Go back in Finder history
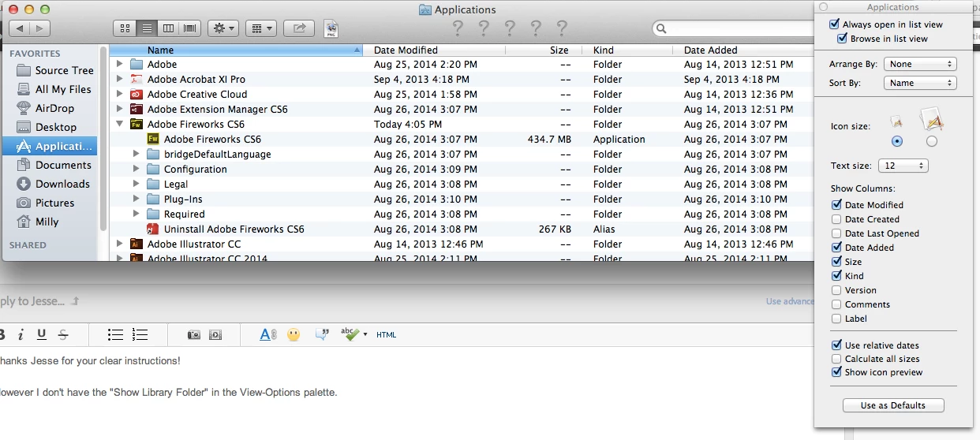 [19, 28]
